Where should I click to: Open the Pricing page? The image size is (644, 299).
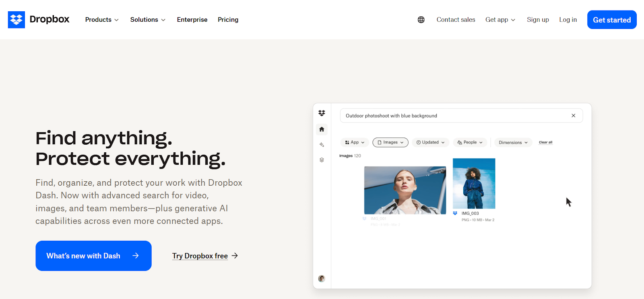tap(228, 20)
